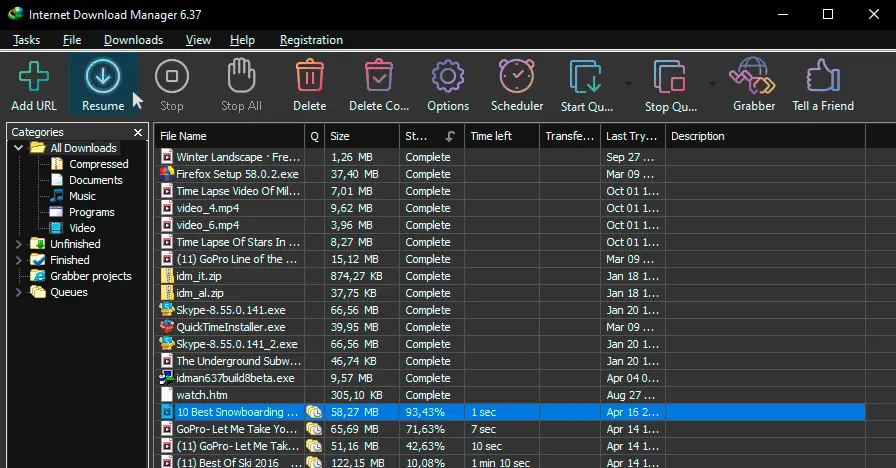Image resolution: width=896 pixels, height=468 pixels.
Task: Click the Transfer rate column header
Action: [570, 136]
